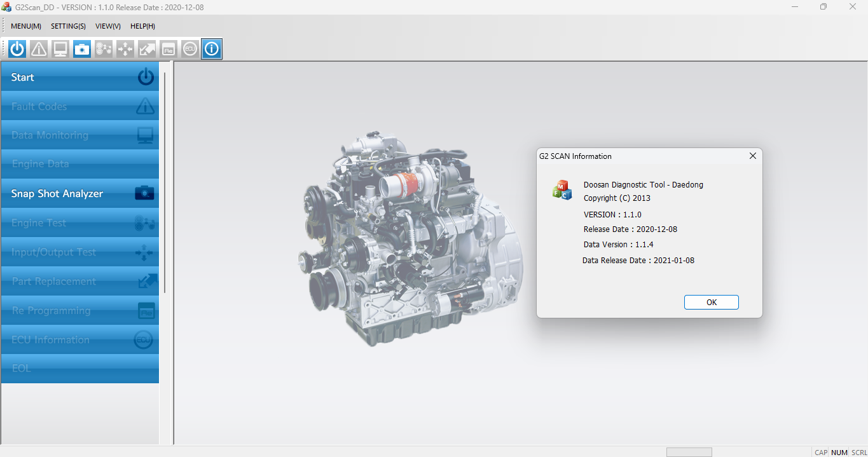Select Engine Data in the sidebar
Viewport: 868px width, 457px height.
tap(80, 164)
